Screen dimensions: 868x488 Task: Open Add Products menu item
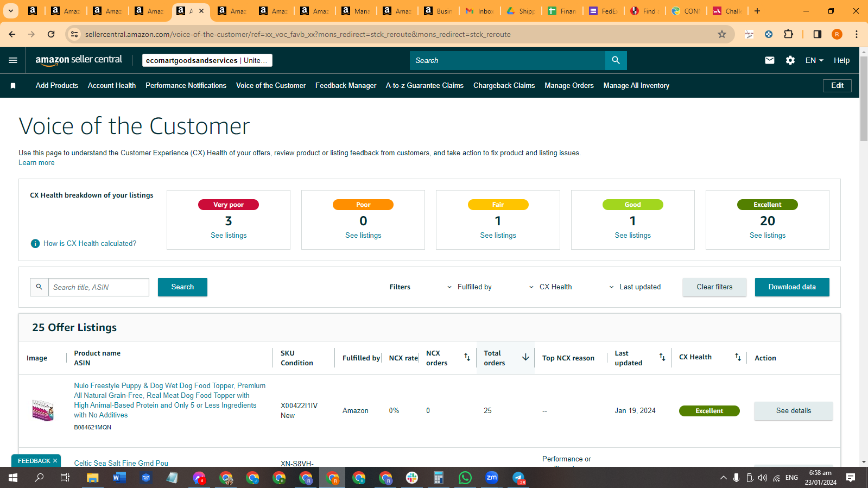[57, 86]
